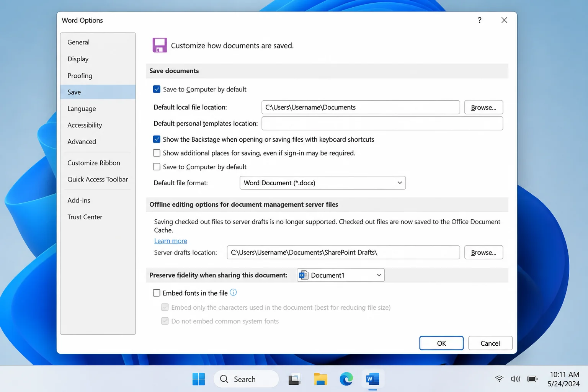Open Accessibility options
Image resolution: width=588 pixels, height=392 pixels.
[98, 125]
